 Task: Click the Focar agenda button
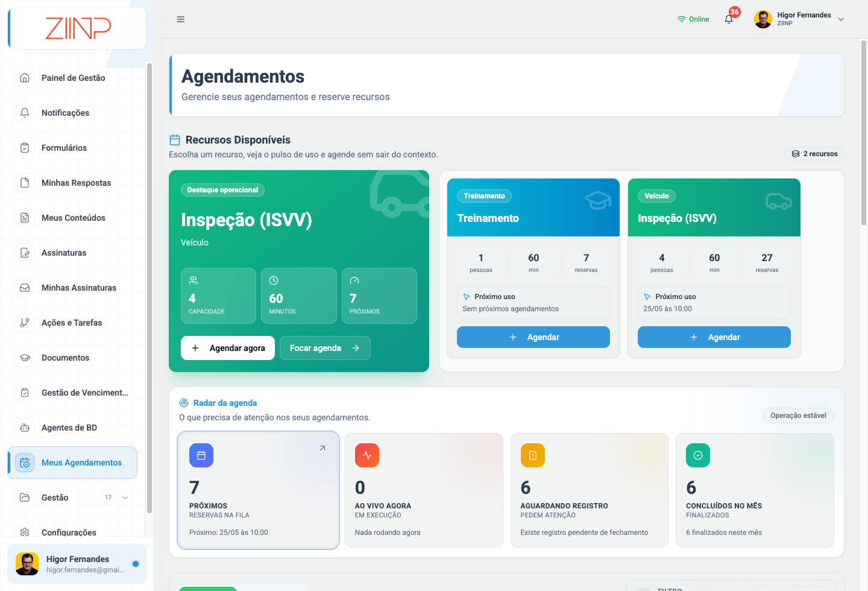coord(325,348)
